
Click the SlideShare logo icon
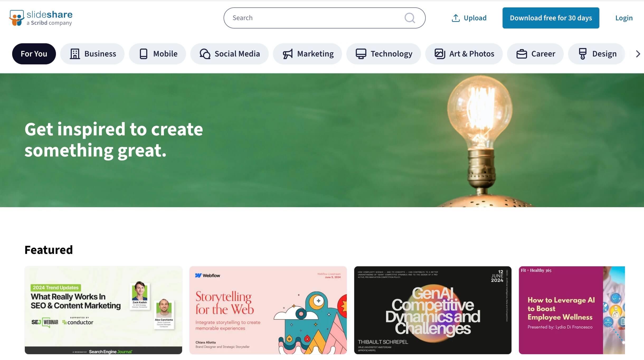pyautogui.click(x=17, y=18)
